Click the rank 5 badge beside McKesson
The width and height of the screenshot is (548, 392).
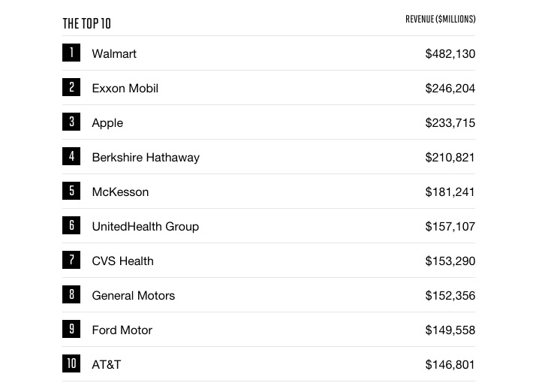click(71, 191)
